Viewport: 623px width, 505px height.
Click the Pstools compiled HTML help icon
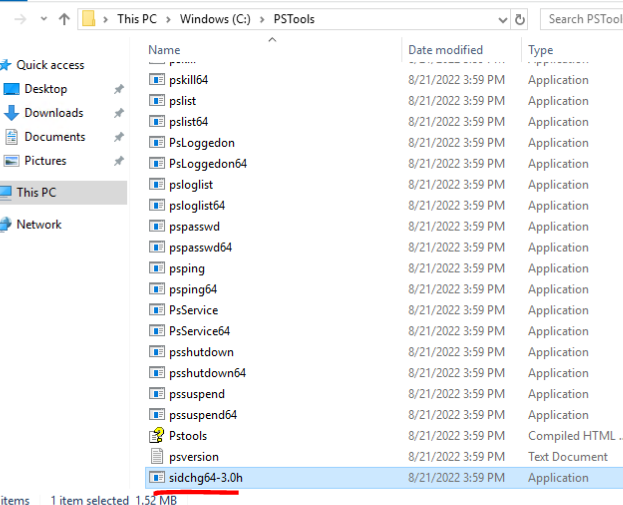tap(157, 435)
